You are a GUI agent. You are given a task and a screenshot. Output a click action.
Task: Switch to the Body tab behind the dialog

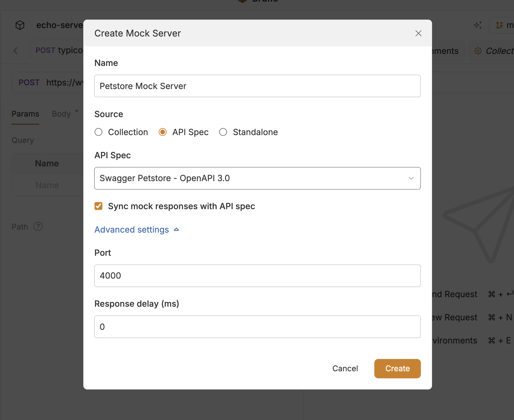pos(61,114)
